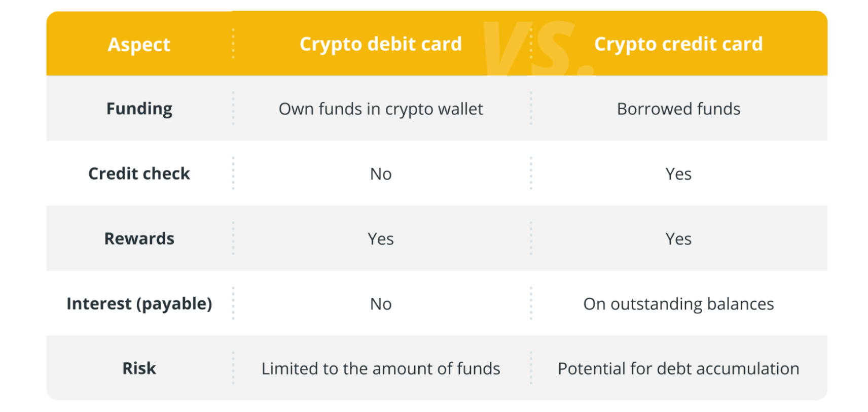Select 'No' in the Credit check row
868x412 pixels.
click(380, 174)
